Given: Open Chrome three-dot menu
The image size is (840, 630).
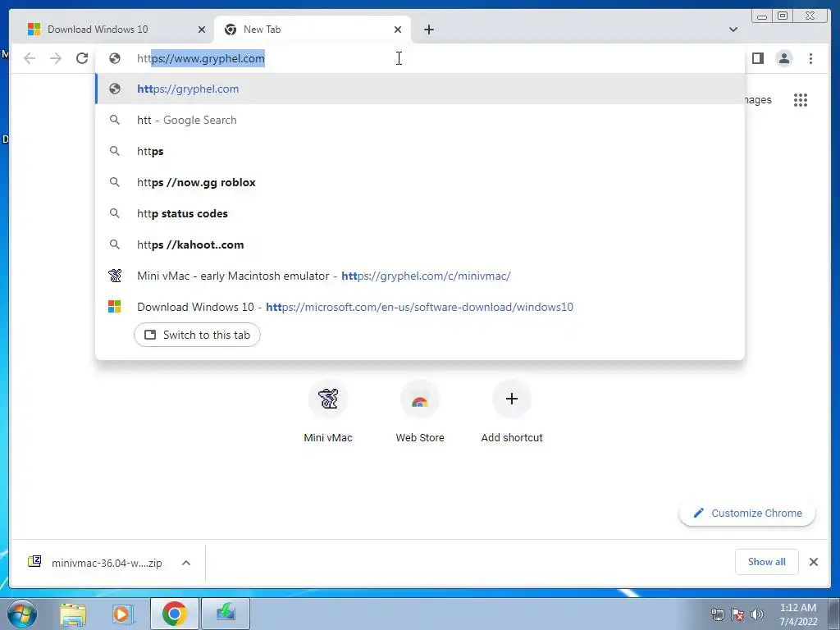Looking at the screenshot, I should pyautogui.click(x=810, y=58).
